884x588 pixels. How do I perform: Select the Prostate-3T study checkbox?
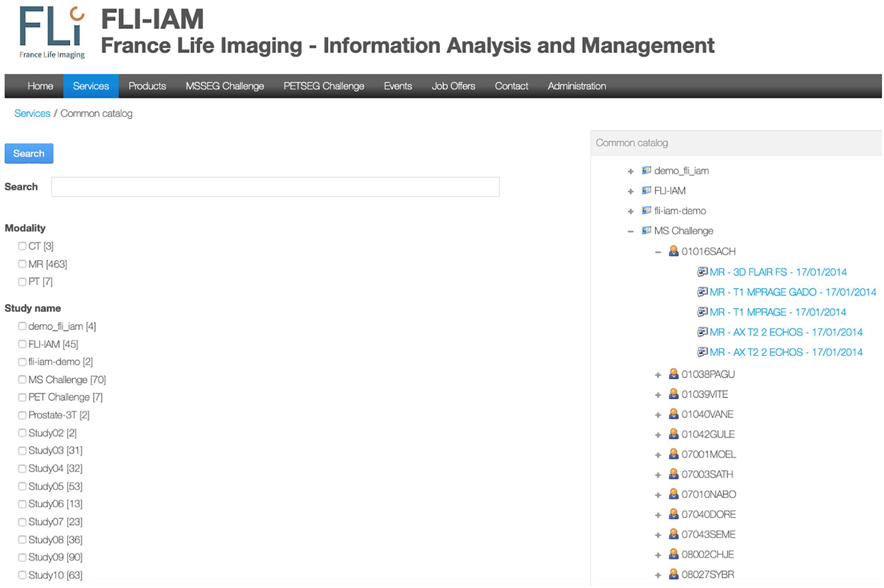pyautogui.click(x=22, y=415)
